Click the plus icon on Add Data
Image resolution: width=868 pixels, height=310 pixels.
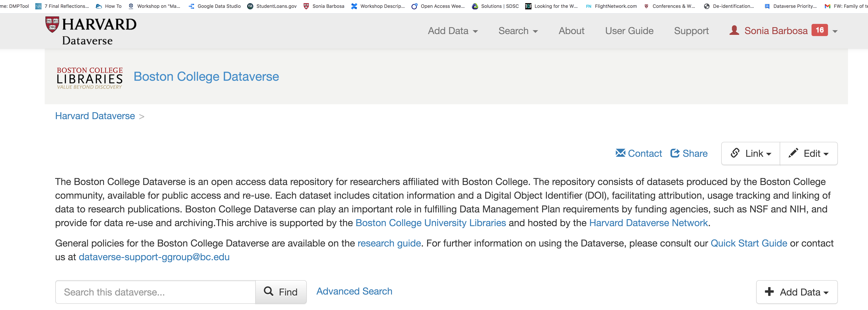pos(769,292)
